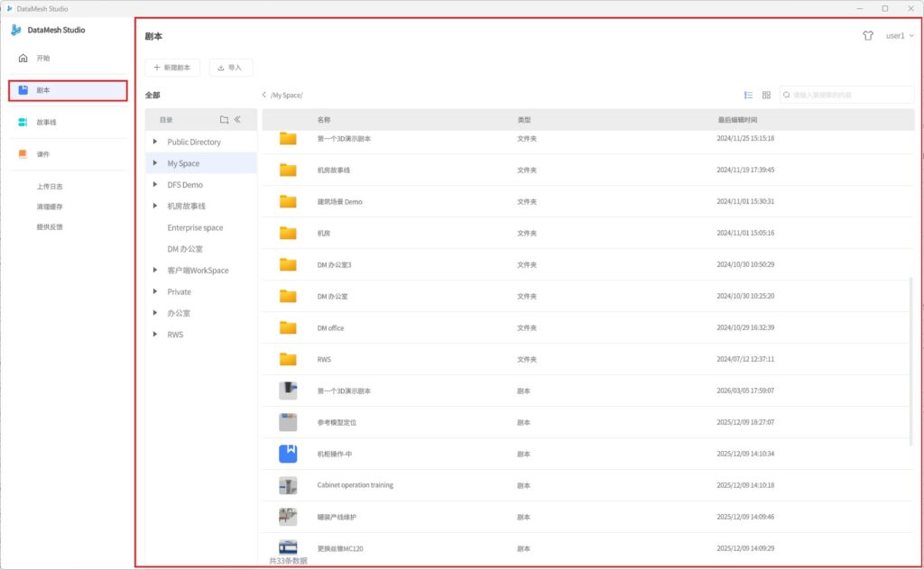Click the 导入 import button
The height and width of the screenshot is (570, 924).
(231, 68)
